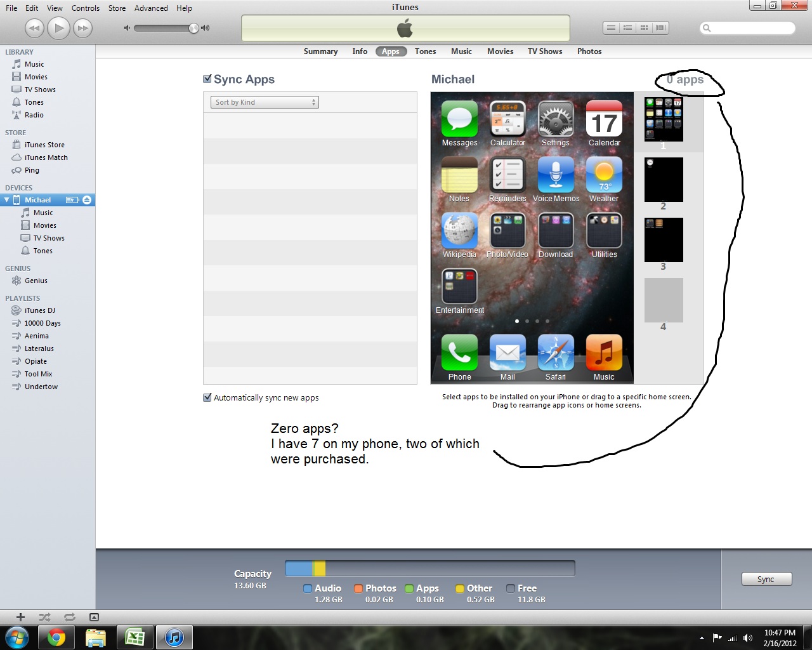Select the Settings gear app icon
This screenshot has height=650, width=812.
556,119
